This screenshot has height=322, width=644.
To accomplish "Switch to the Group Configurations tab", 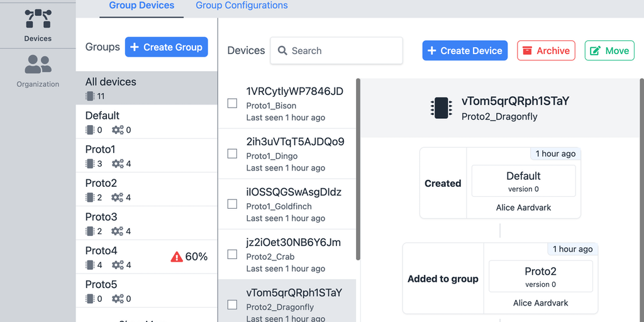I will (241, 6).
